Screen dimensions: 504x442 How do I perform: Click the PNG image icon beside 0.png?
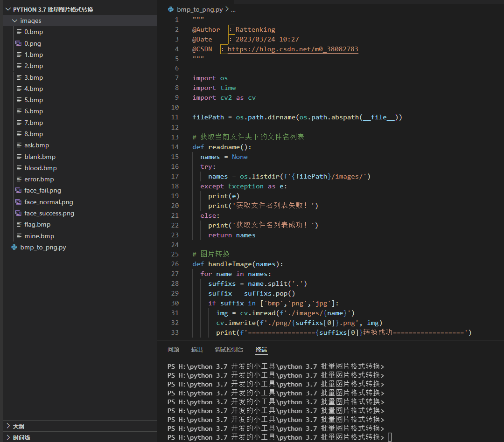click(x=18, y=43)
